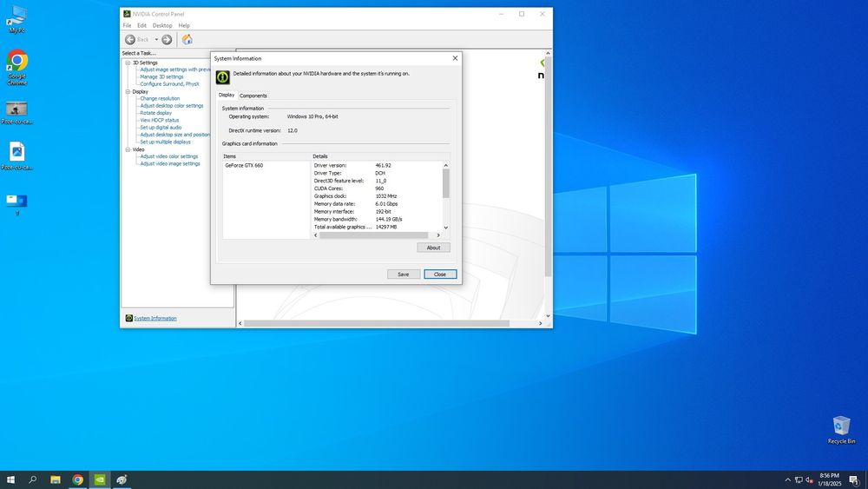
Task: Select Configure Surround, PhysX
Action: pyautogui.click(x=169, y=84)
